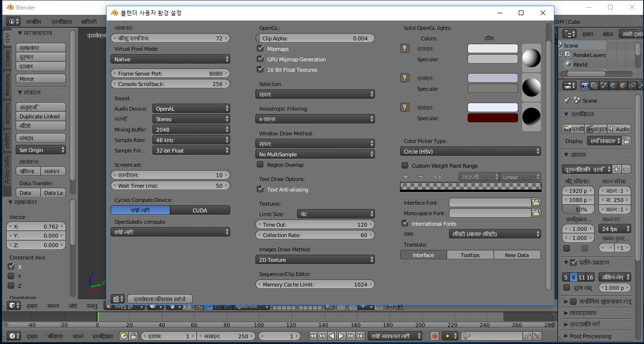Uncheck International Fonts
Viewport: 644px width, 344px height.
point(405,223)
